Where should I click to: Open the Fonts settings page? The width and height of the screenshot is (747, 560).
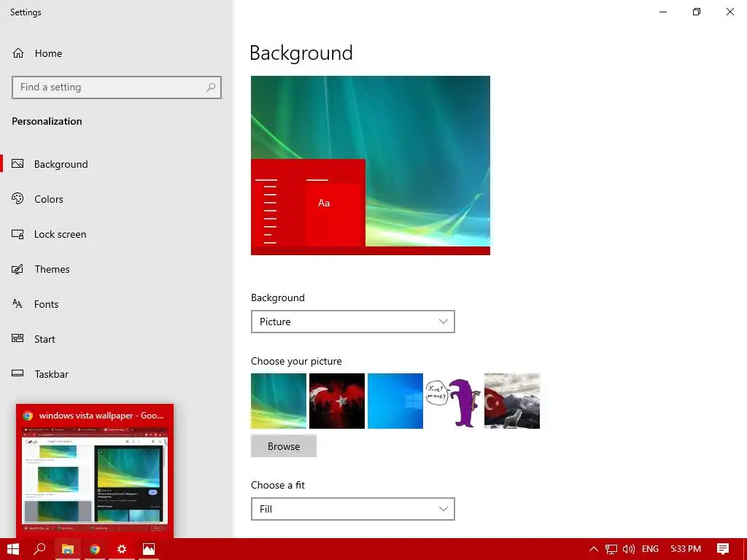click(46, 304)
